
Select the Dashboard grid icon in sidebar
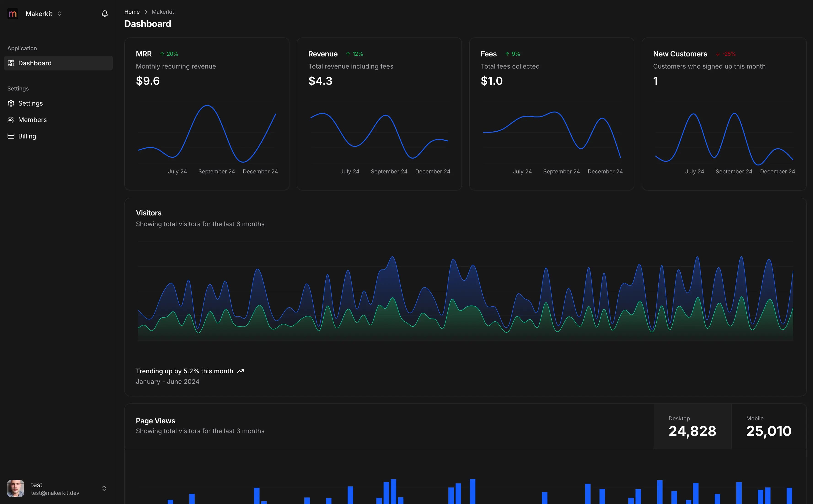[x=11, y=63]
